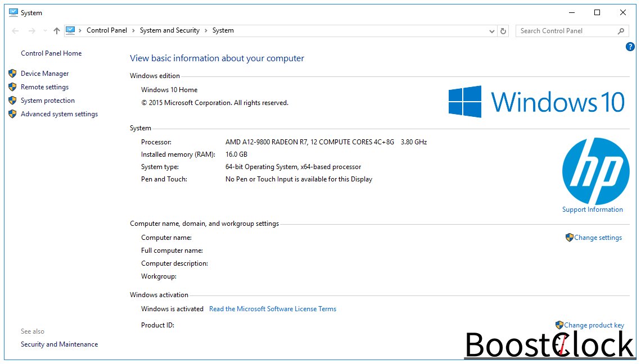The height and width of the screenshot is (364, 641).
Task: Click the magnifier search icon
Action: (621, 31)
